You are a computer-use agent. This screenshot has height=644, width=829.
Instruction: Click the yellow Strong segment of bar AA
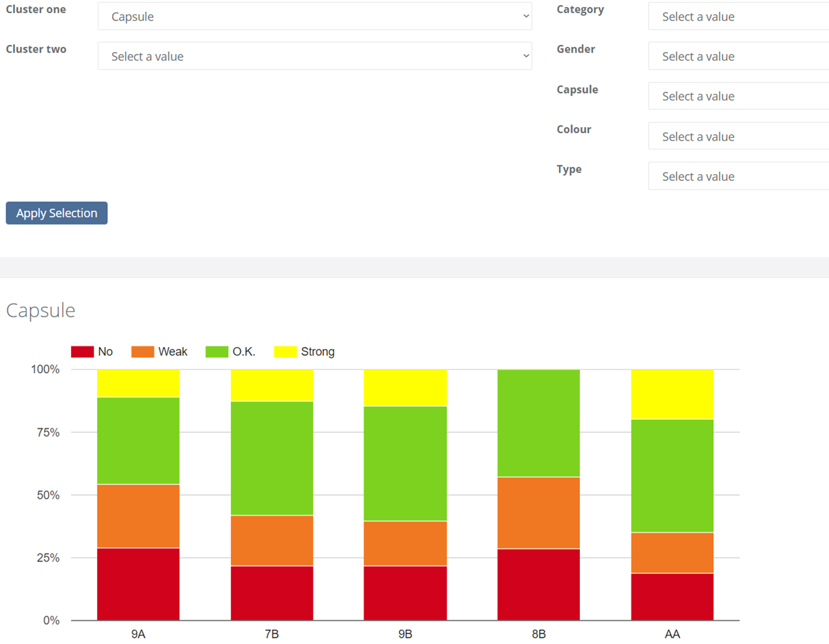pyautogui.click(x=672, y=395)
